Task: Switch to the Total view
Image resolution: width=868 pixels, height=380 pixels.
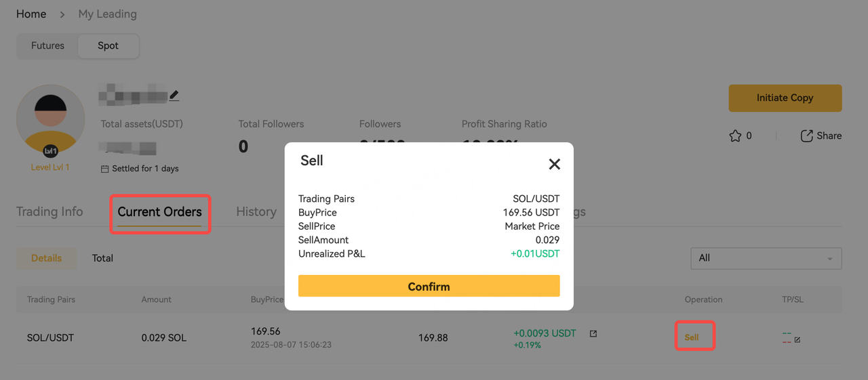Action: [x=102, y=258]
